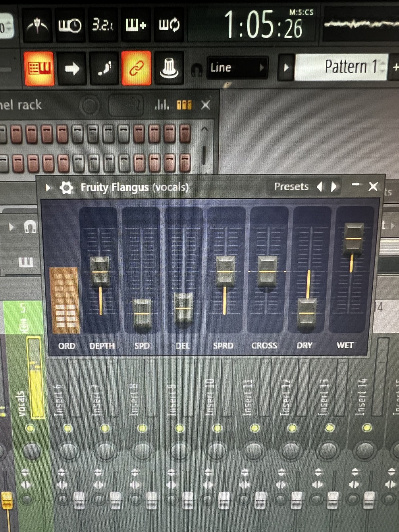
Task: Click the arrow left of Pattern 1
Action: pos(286,68)
